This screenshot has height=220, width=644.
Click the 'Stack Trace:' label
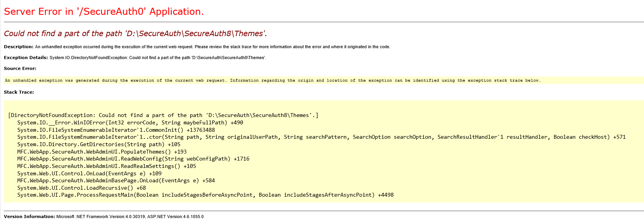19,92
